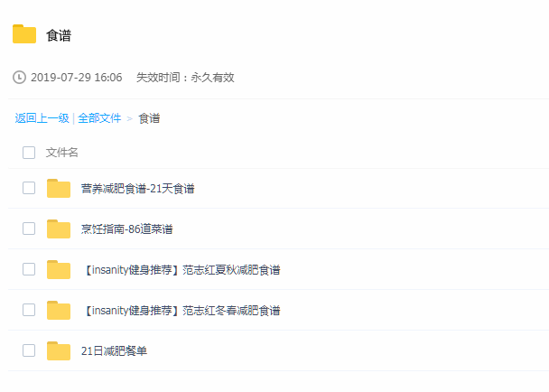Check the box for 烹饪指南-86道菜谱
Viewport: 549px width, 392px height.
coord(29,229)
